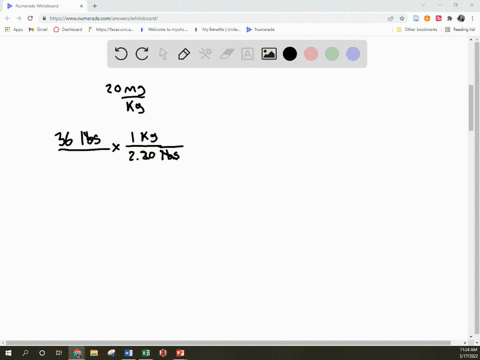Image resolution: width=480 pixels, height=360 pixels.
Task: Open the taskbar clock and date
Action: (x=468, y=353)
